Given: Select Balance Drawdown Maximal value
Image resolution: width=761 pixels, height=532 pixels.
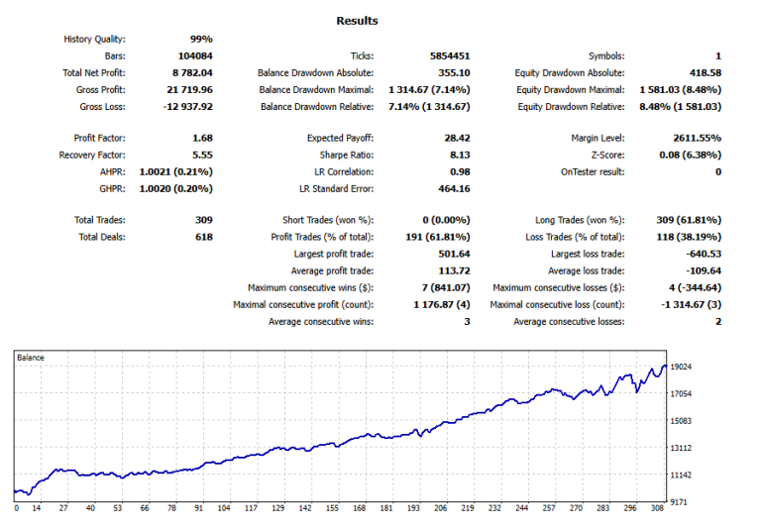Looking at the screenshot, I should (429, 90).
